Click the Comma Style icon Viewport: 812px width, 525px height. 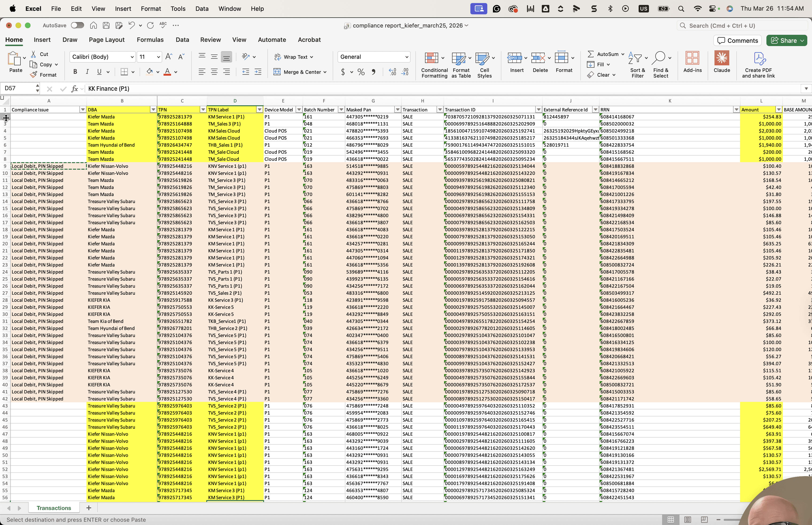coord(373,72)
